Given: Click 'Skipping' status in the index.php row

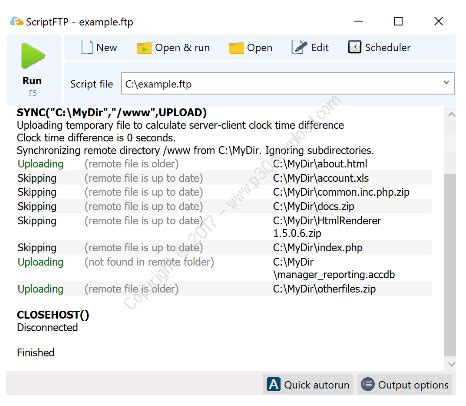Looking at the screenshot, I should coord(37,248).
